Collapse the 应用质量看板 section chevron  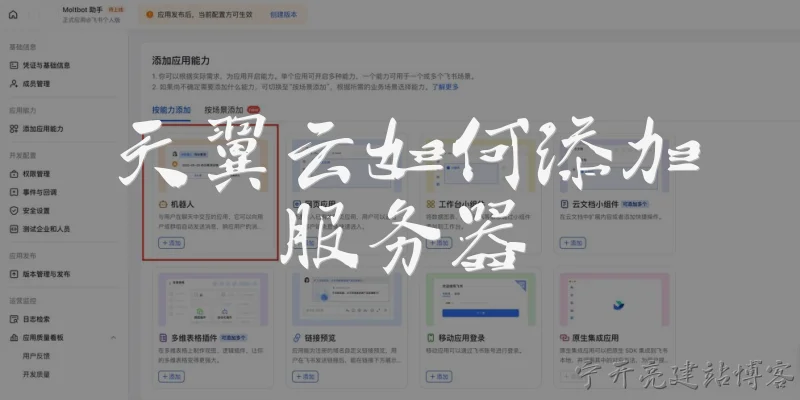coord(113,338)
